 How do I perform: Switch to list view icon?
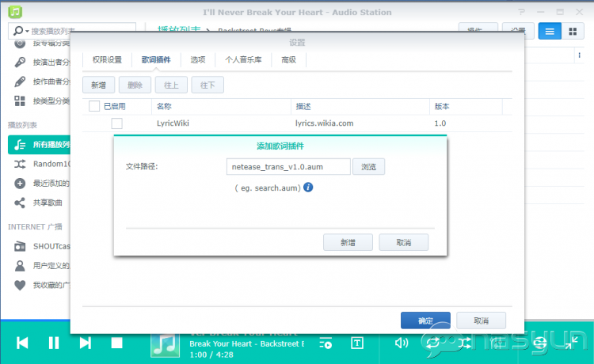click(550, 32)
